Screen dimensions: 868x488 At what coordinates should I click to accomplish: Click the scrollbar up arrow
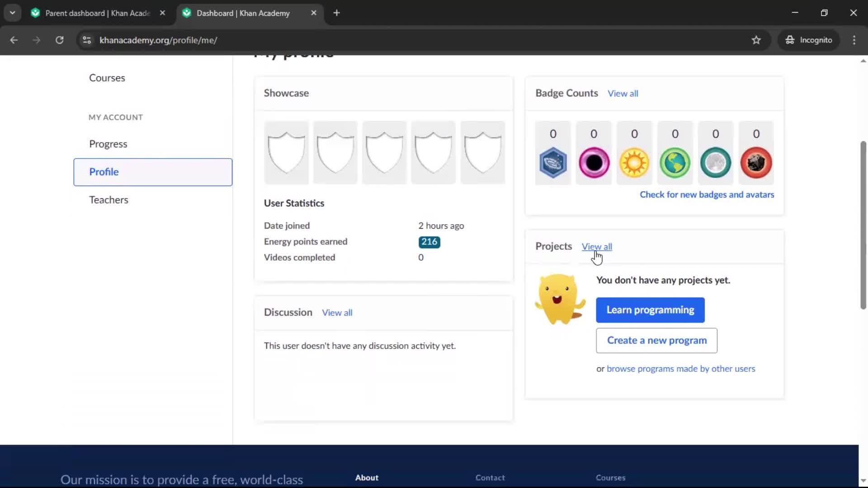pos(863,61)
